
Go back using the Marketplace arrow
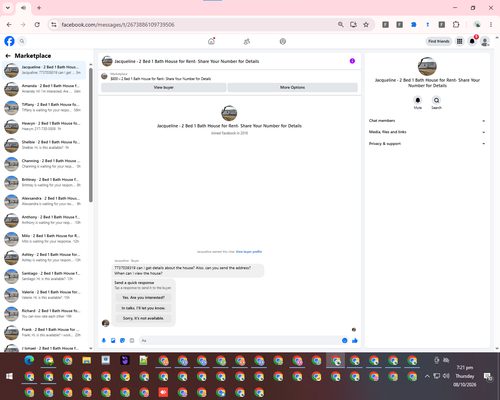pyautogui.click(x=8, y=56)
